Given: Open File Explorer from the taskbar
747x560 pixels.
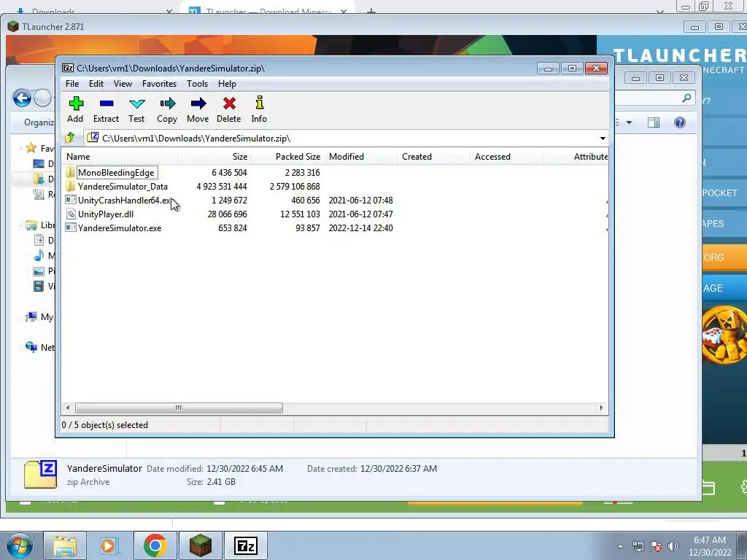Looking at the screenshot, I should pos(64,545).
